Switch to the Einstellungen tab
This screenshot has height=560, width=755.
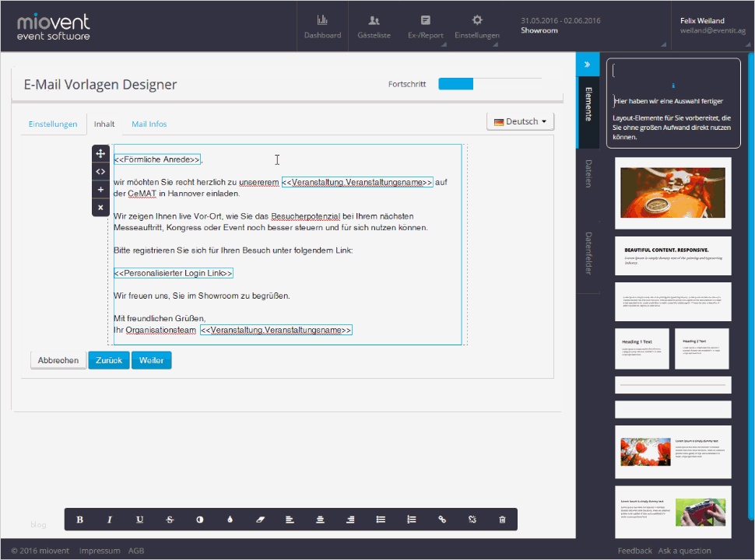pyautogui.click(x=53, y=124)
